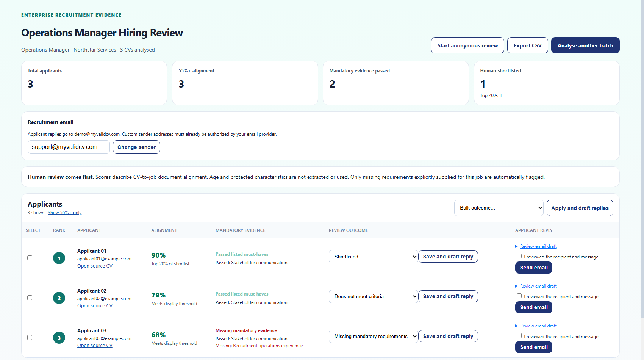This screenshot has height=360, width=644.
Task: Click the RANK column header
Action: 59,230
